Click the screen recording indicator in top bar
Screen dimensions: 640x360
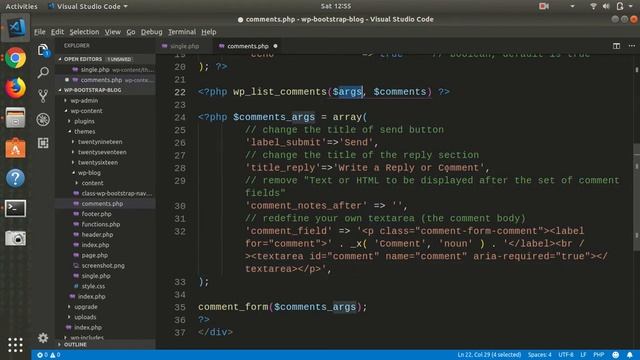(544, 6)
